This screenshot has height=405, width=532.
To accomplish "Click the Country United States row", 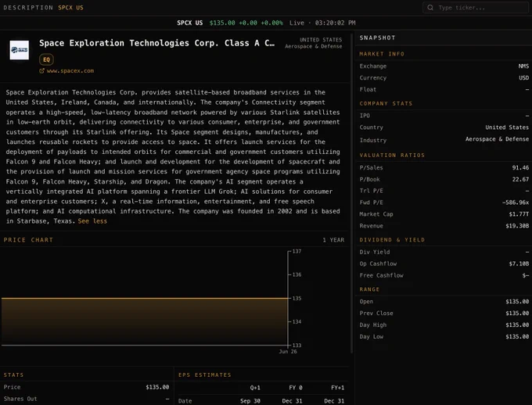I will point(444,127).
